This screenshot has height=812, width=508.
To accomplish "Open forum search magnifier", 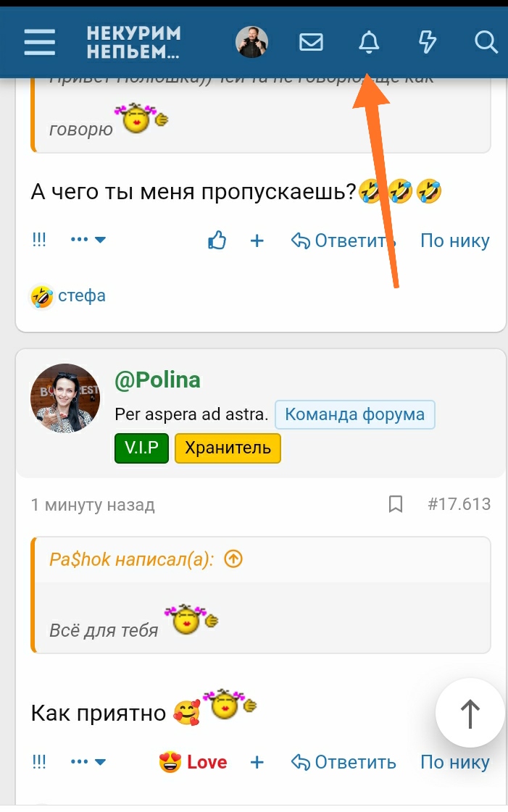I will click(x=486, y=42).
